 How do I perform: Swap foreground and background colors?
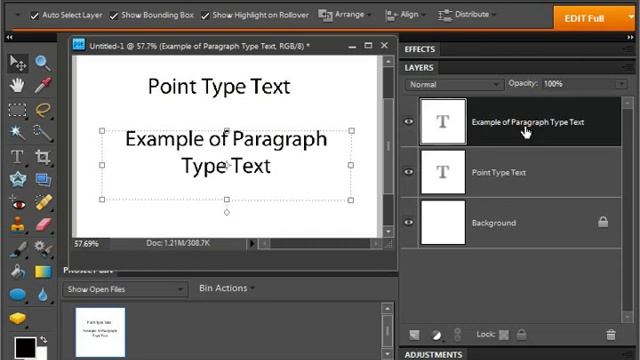(43, 340)
